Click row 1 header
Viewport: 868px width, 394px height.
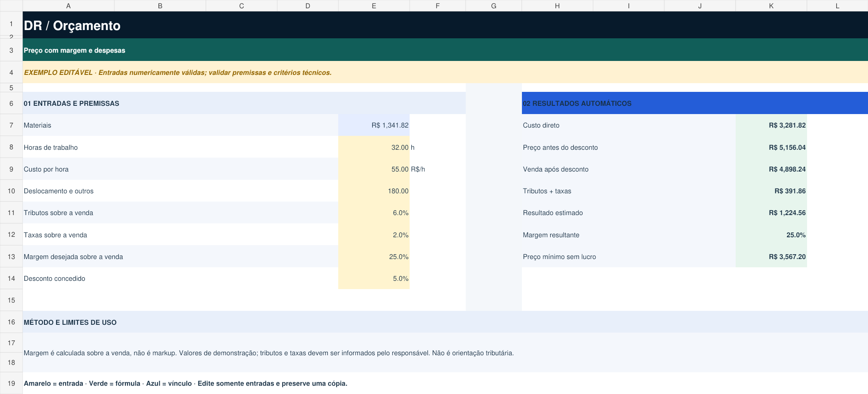[x=11, y=24]
